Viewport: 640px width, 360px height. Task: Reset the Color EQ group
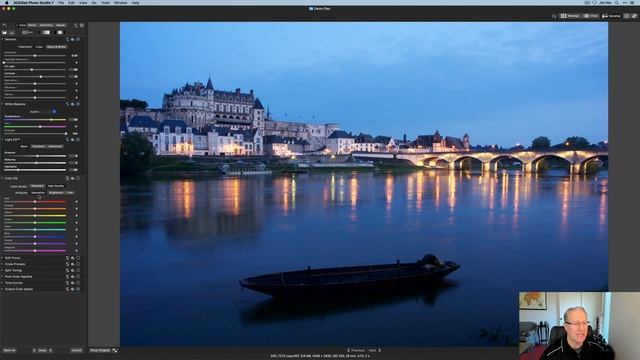tap(68, 178)
